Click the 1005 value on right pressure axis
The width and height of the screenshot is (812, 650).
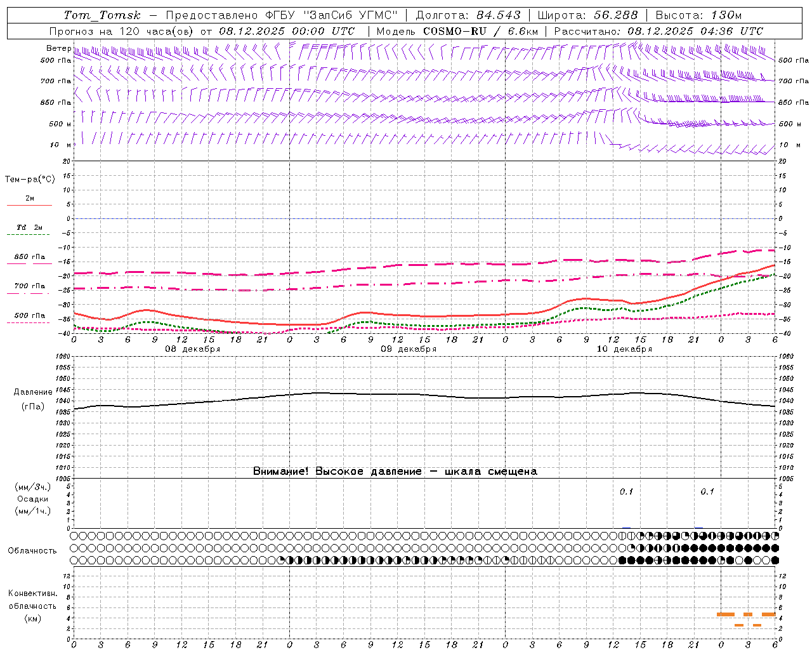[786, 478]
